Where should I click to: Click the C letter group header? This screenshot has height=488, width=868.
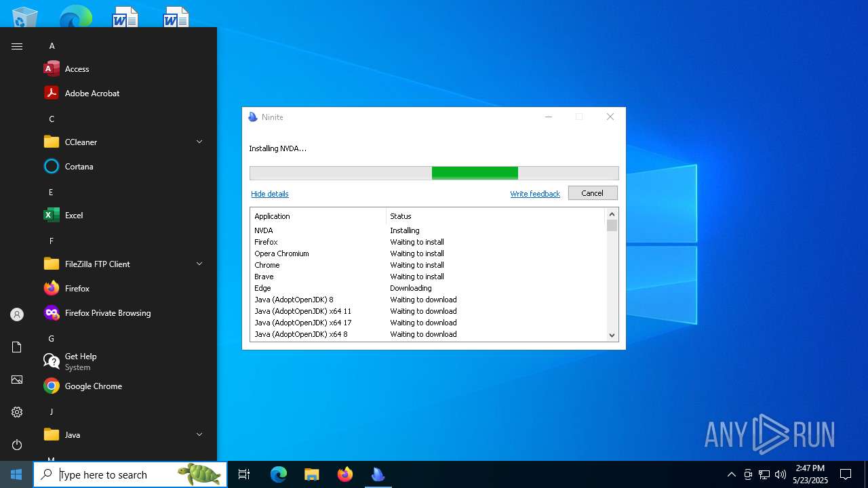52,119
